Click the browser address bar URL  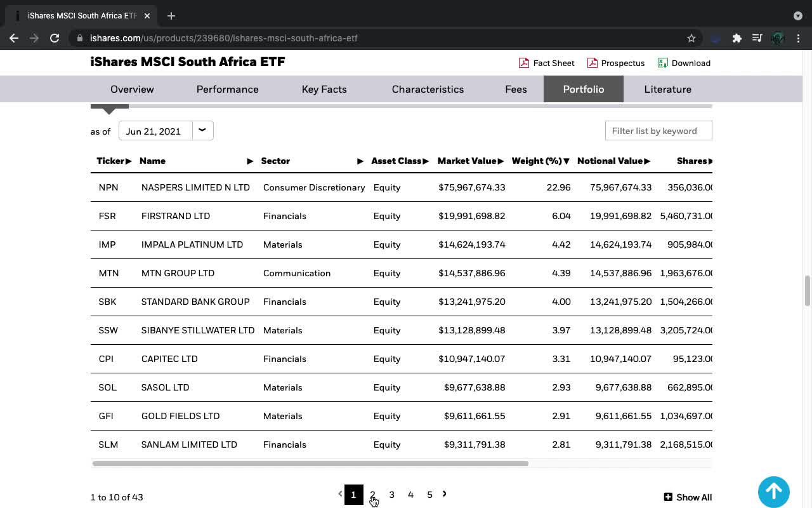223,38
